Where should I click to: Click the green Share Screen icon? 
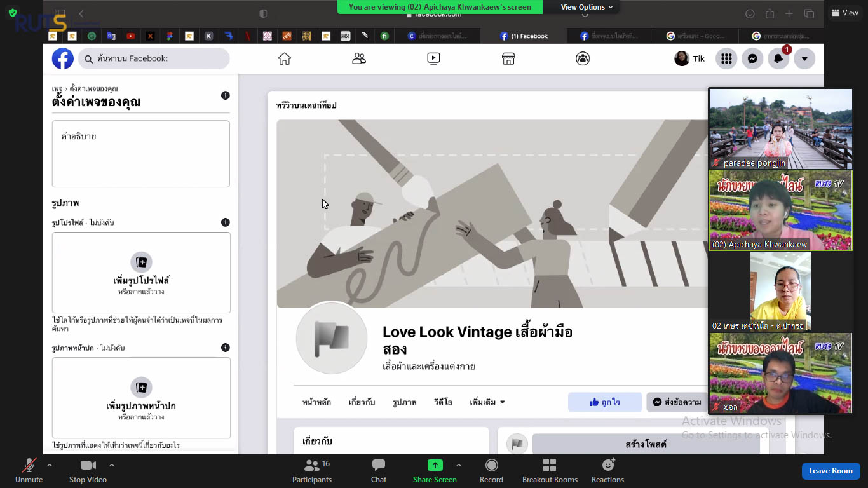[x=435, y=465]
